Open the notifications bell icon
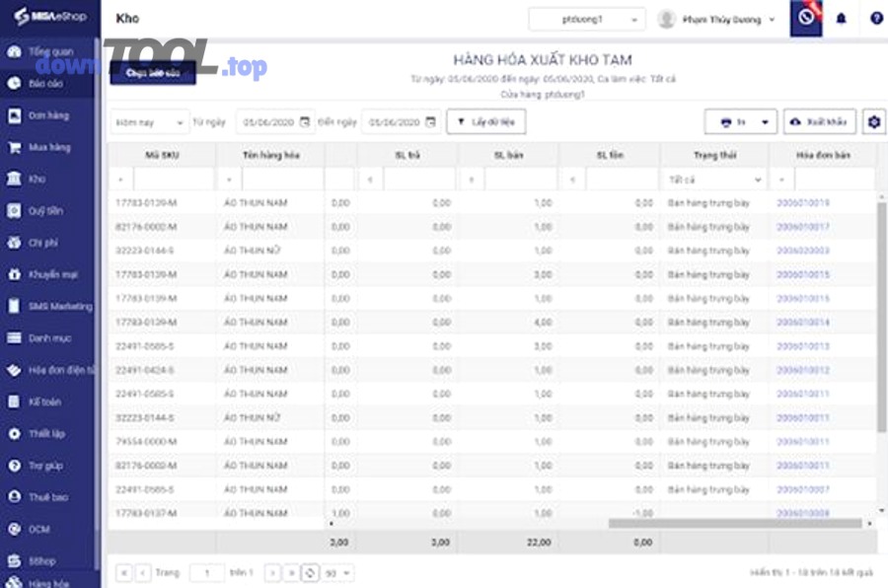This screenshot has width=888, height=588. pyautogui.click(x=842, y=19)
